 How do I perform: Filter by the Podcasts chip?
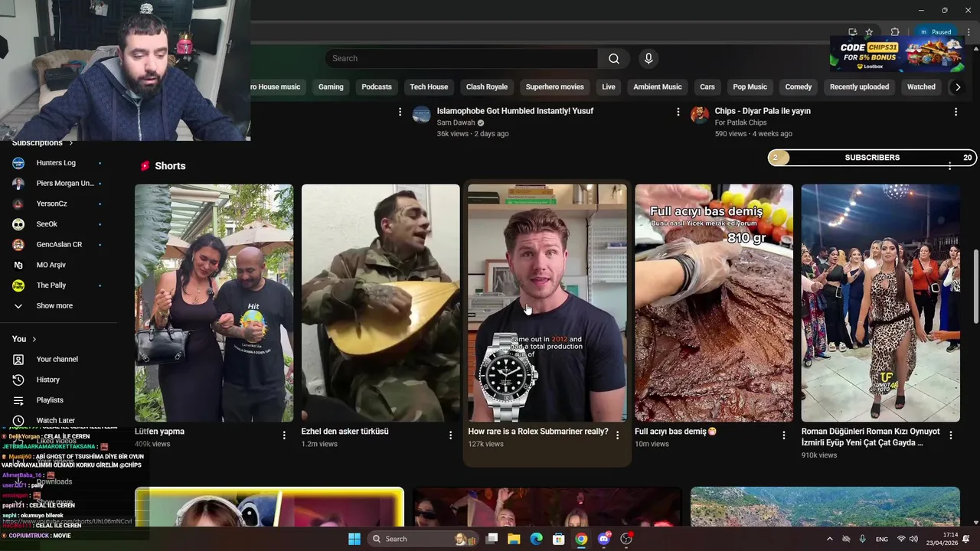tap(377, 87)
